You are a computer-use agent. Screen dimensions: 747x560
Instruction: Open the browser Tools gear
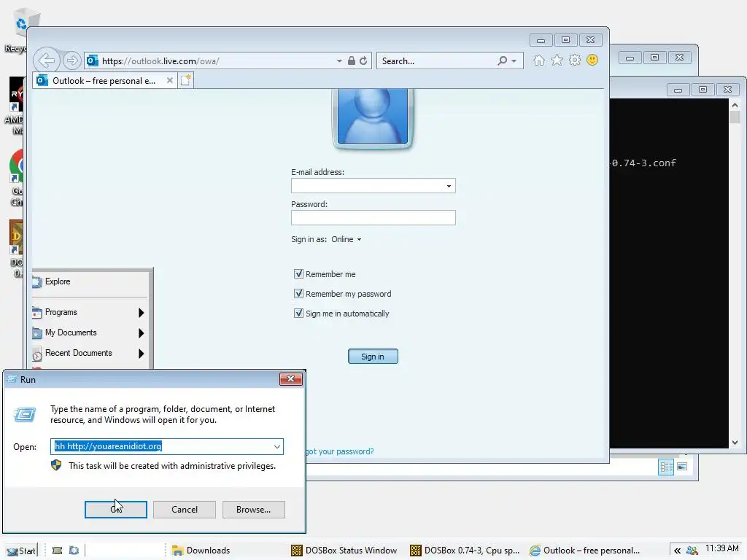575,61
